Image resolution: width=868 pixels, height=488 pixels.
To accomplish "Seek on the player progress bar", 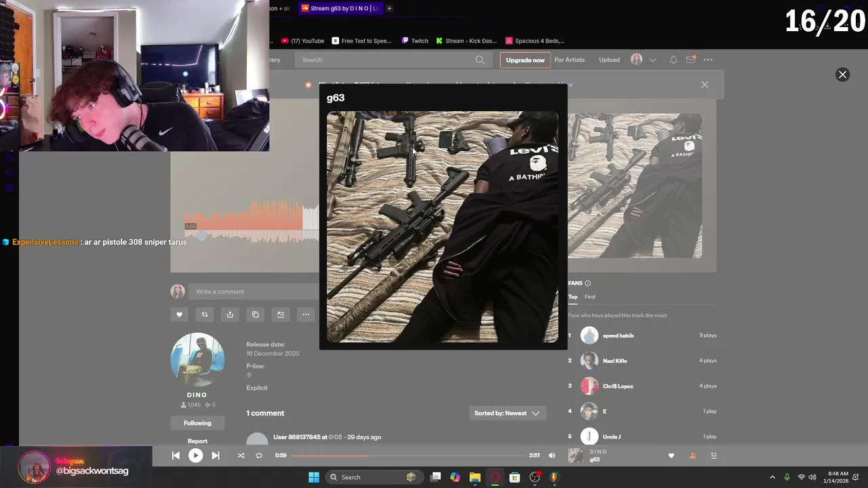I will (x=407, y=455).
